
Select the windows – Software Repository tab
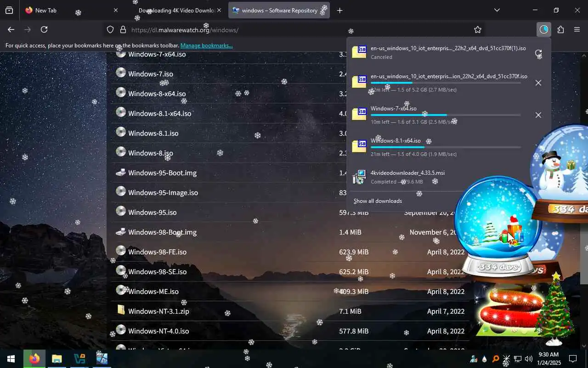(280, 10)
